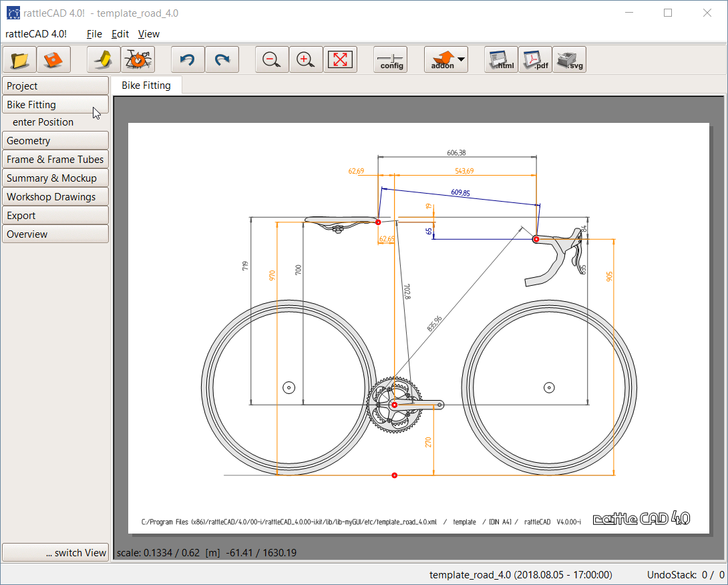Expand the addon dropdown arrow
Viewport: 728px width, 585px height.
461,59
